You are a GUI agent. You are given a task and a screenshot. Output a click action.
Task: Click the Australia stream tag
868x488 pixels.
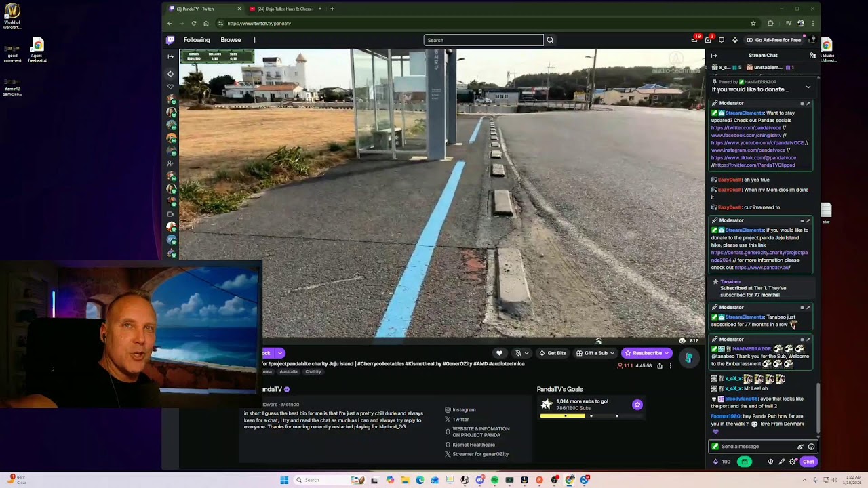(x=289, y=372)
